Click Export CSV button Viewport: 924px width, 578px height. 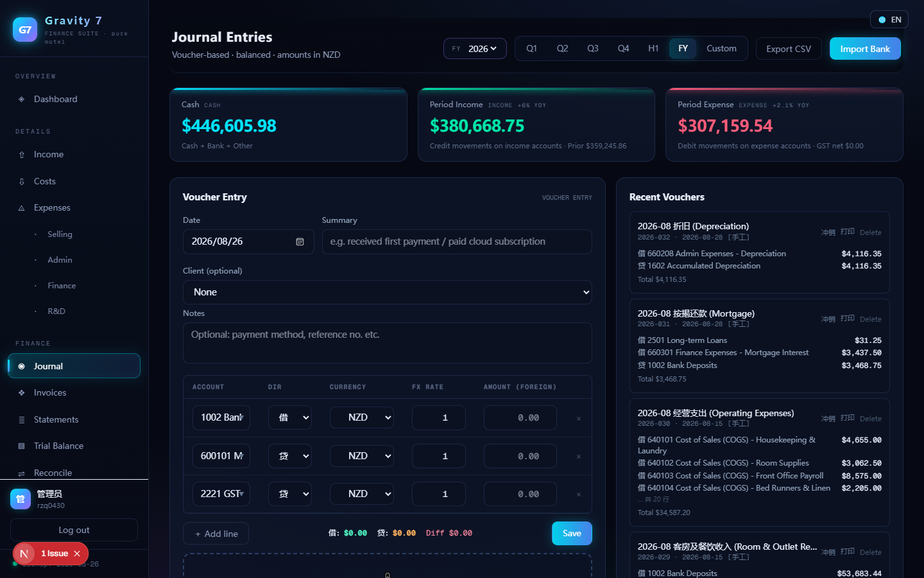(x=789, y=49)
